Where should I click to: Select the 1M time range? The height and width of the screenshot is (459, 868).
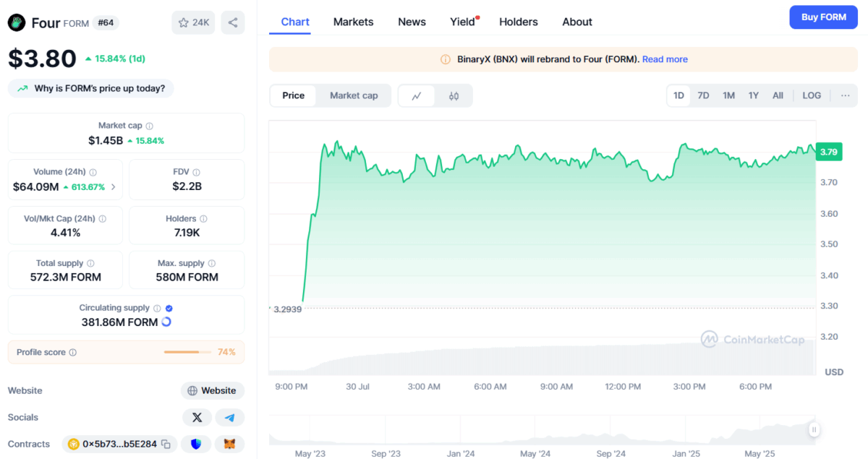728,95
